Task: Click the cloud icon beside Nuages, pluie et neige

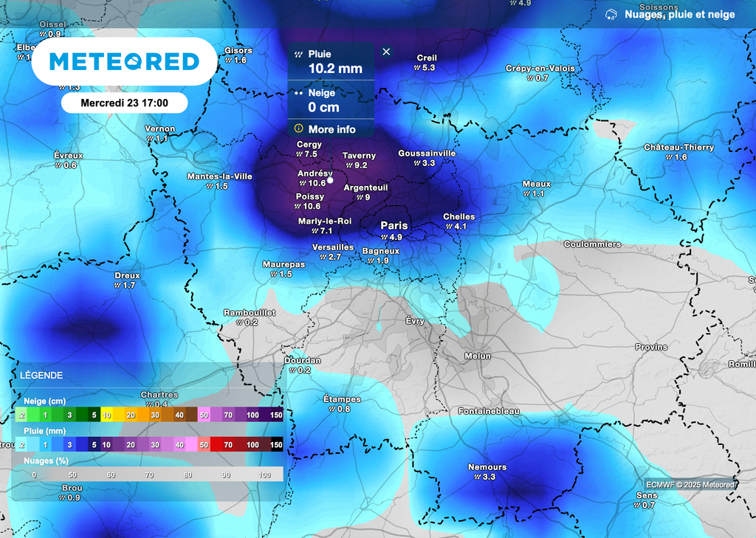Action: 611,15
